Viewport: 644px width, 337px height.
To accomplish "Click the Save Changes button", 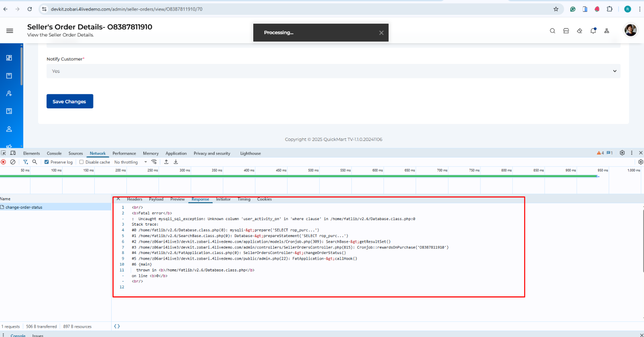I will click(70, 101).
